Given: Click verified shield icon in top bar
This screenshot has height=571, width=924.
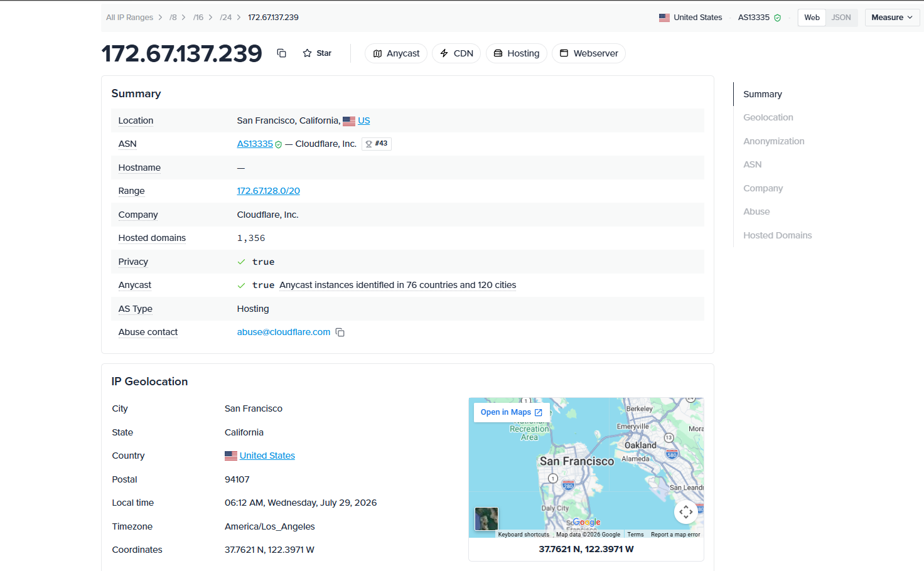Looking at the screenshot, I should (777, 18).
